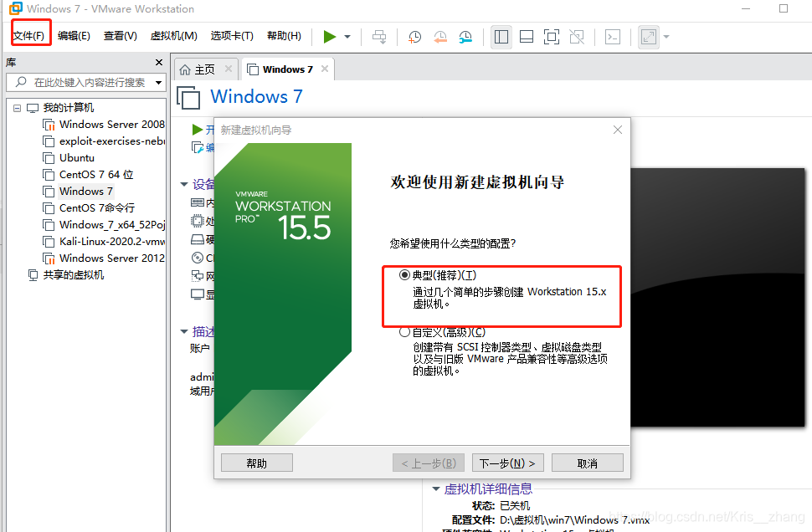Select 共享的虚拟机 in library
812x532 pixels.
coord(66,275)
